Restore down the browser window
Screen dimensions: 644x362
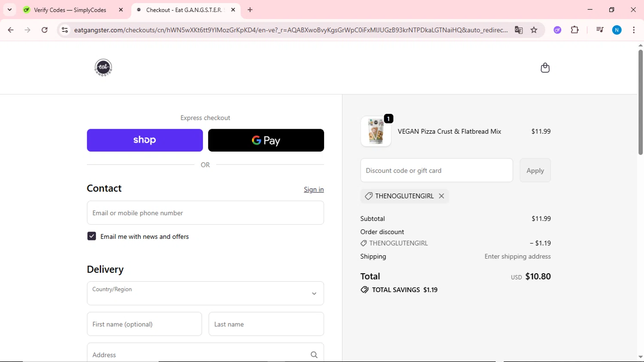click(x=611, y=9)
